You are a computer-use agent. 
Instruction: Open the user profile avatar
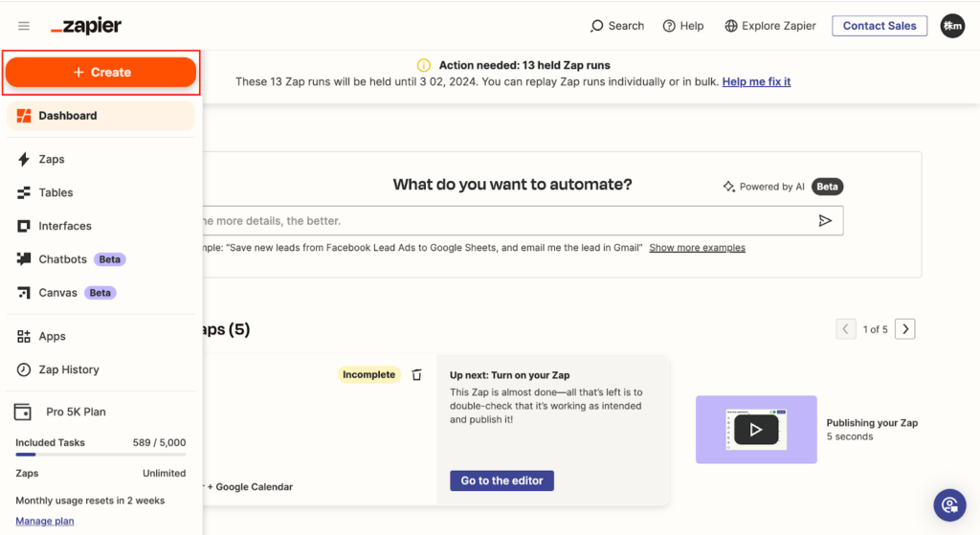[x=952, y=26]
